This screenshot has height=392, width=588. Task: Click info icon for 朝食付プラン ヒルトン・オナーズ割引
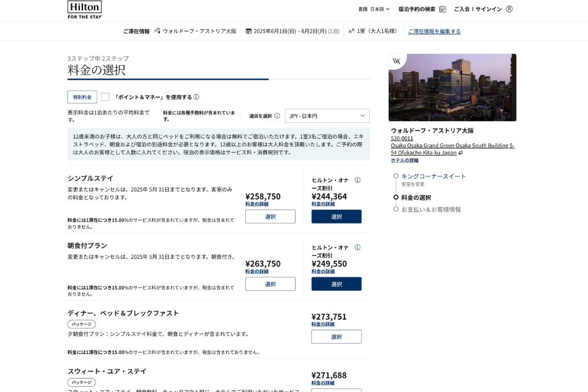coord(358,247)
